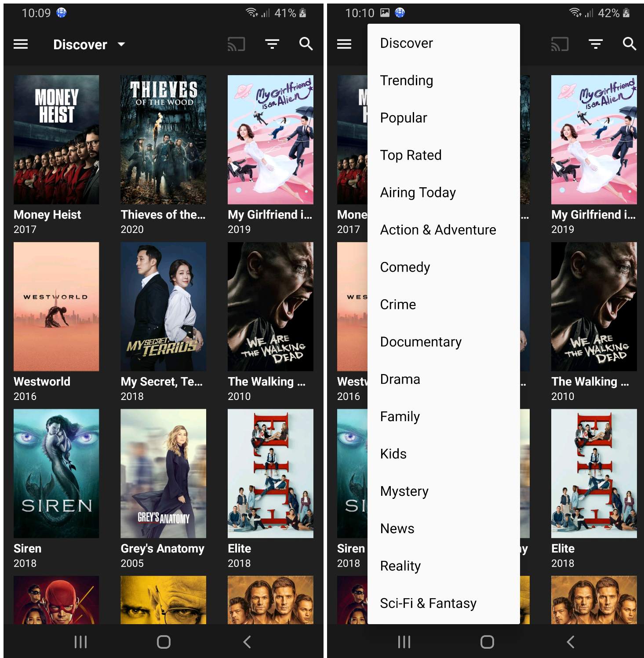
Task: Select Crime genre
Action: coord(444,305)
